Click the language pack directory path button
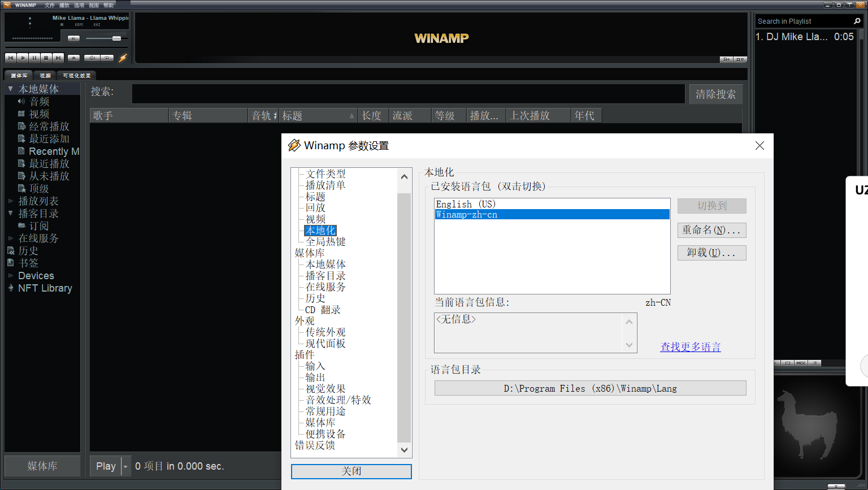 [x=590, y=388]
